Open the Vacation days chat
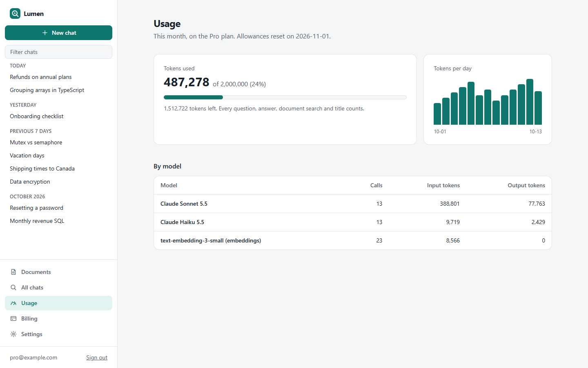Viewport: 588px width, 368px height. [58, 155]
